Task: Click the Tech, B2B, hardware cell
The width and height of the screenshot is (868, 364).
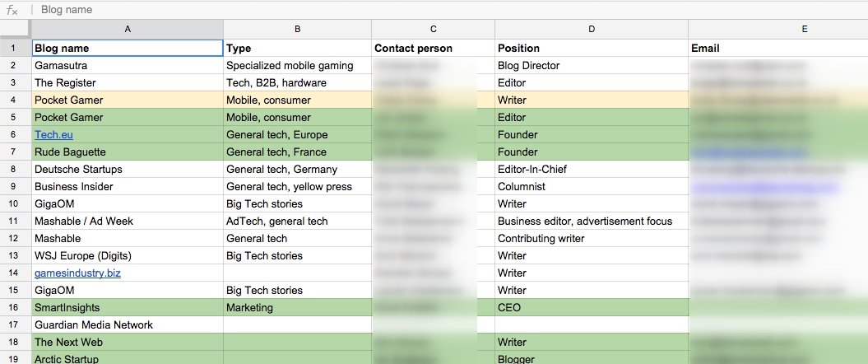Action: click(297, 82)
